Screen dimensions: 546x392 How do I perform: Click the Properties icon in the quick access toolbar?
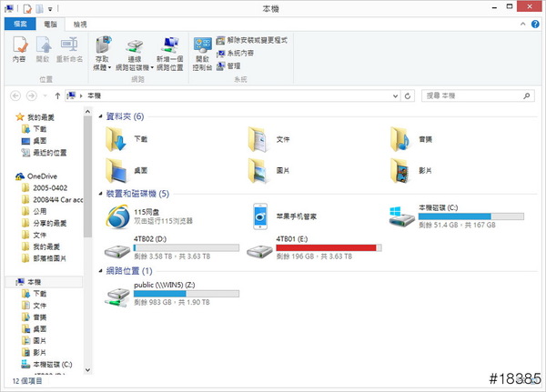tap(27, 8)
